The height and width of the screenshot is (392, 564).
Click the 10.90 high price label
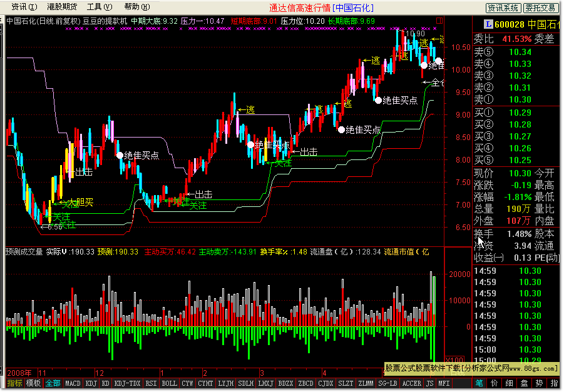(x=416, y=33)
